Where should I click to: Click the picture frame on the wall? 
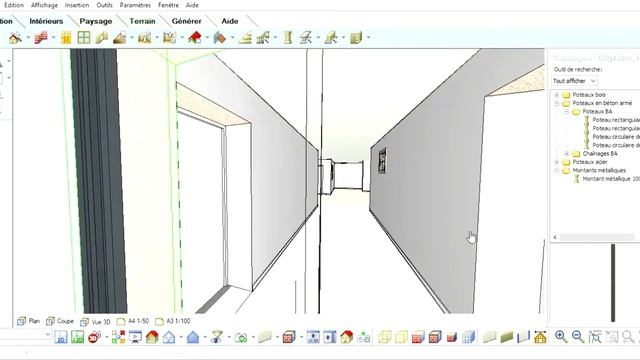click(382, 160)
